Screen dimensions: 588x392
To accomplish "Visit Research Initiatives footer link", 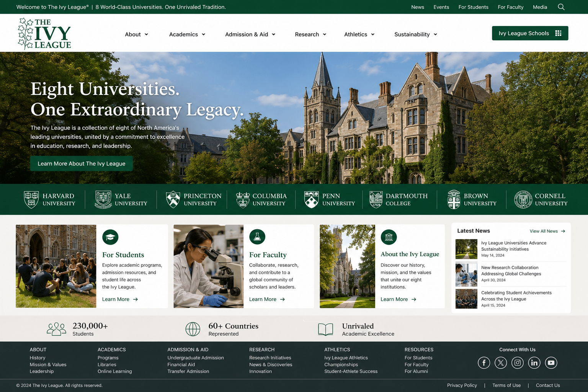I will [x=270, y=358].
